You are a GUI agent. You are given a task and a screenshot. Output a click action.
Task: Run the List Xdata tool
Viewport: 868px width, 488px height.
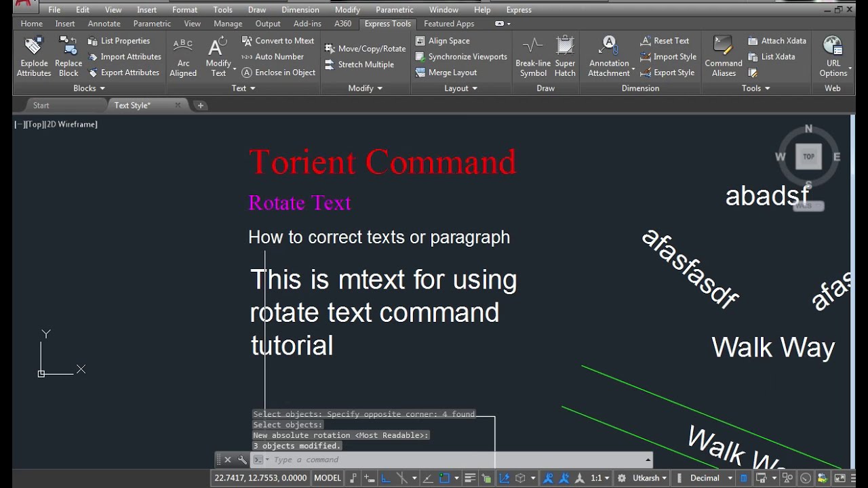pyautogui.click(x=772, y=57)
